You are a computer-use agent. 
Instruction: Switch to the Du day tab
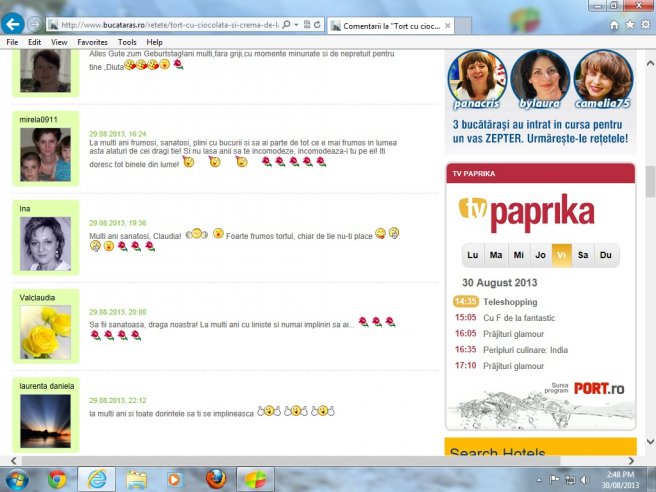click(604, 255)
